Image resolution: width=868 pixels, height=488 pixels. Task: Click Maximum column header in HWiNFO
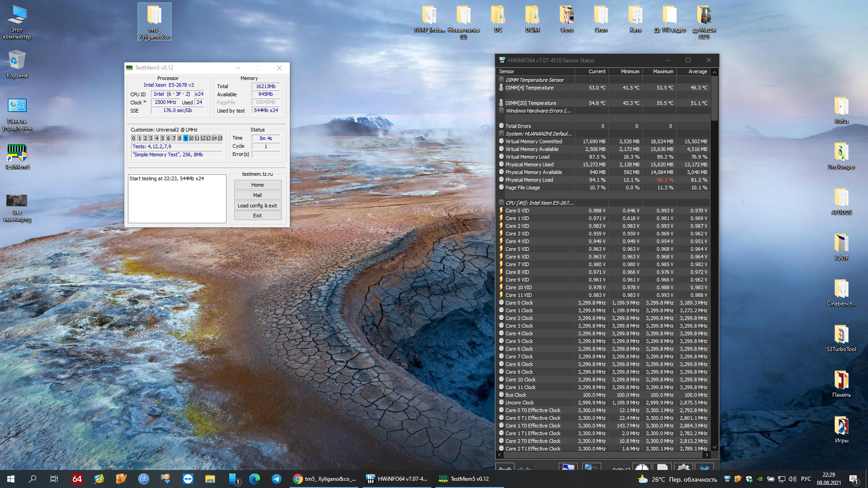coord(663,71)
